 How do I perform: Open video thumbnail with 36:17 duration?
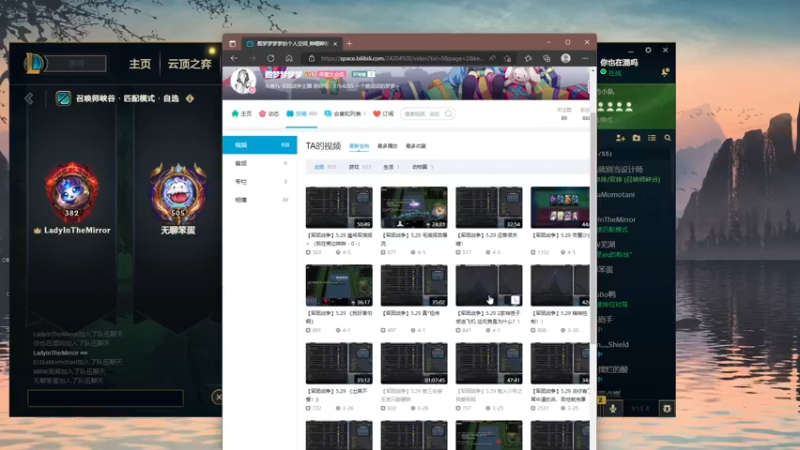coord(339,285)
